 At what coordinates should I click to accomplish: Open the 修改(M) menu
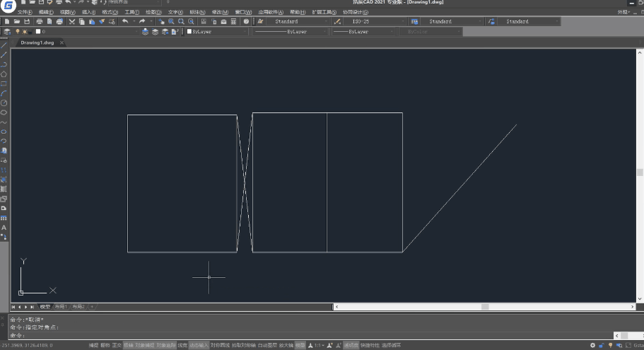coord(220,12)
